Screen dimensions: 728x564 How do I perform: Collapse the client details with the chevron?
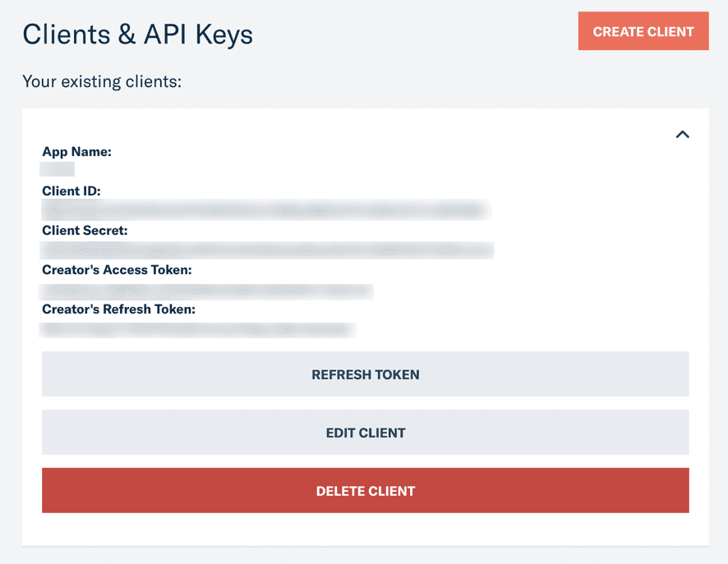tap(682, 135)
